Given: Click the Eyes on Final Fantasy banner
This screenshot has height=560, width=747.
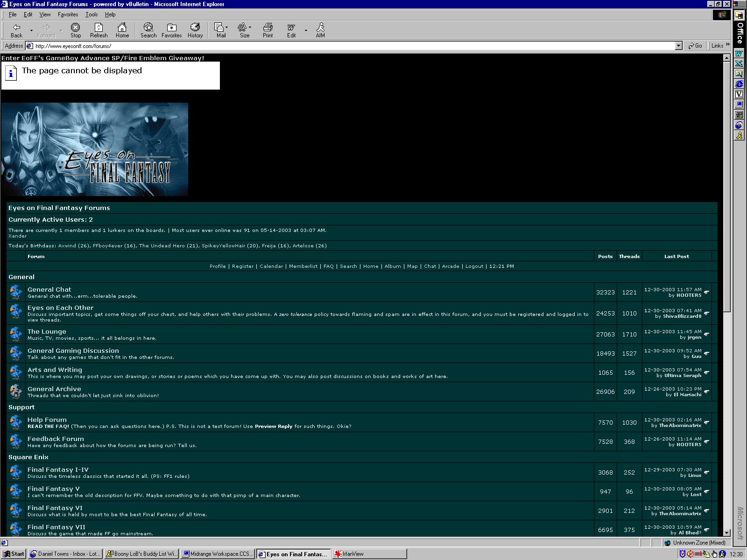Looking at the screenshot, I should 95,149.
